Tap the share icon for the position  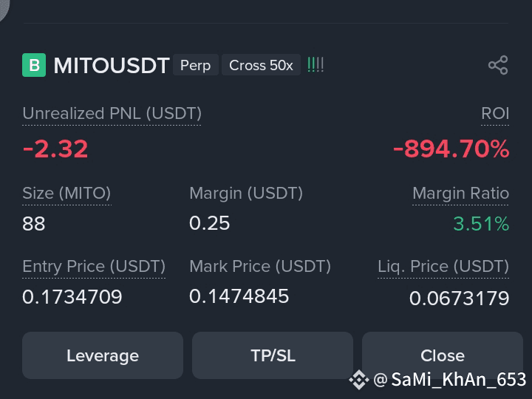click(498, 65)
